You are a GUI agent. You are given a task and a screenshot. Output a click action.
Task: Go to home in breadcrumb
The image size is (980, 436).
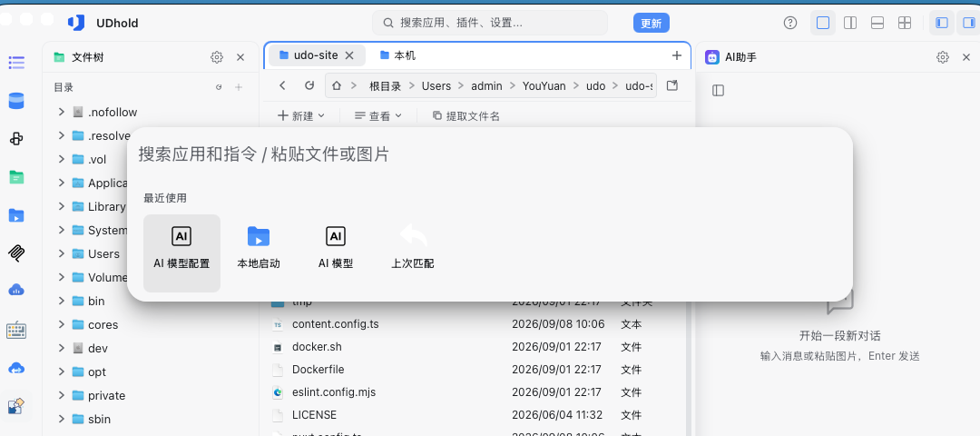337,85
